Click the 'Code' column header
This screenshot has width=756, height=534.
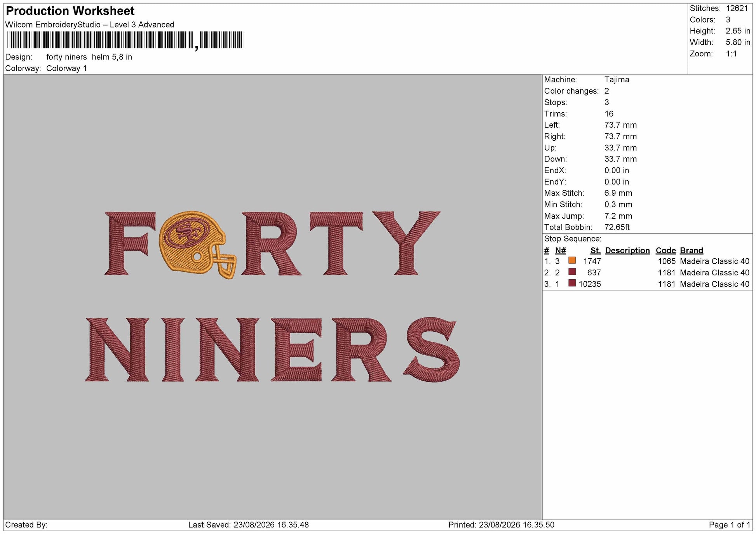tap(665, 250)
